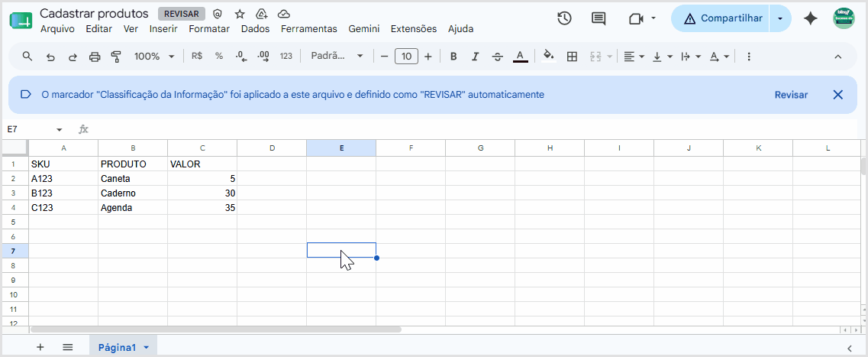
Task: Open text rotation dropdown
Action: (718, 56)
